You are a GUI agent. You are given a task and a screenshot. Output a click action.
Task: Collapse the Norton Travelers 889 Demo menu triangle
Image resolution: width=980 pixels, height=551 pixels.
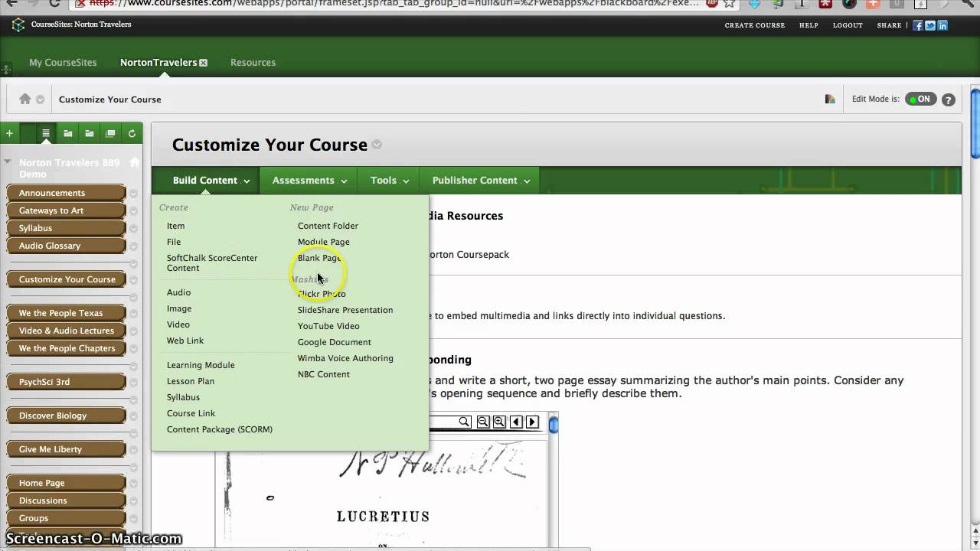coord(8,161)
